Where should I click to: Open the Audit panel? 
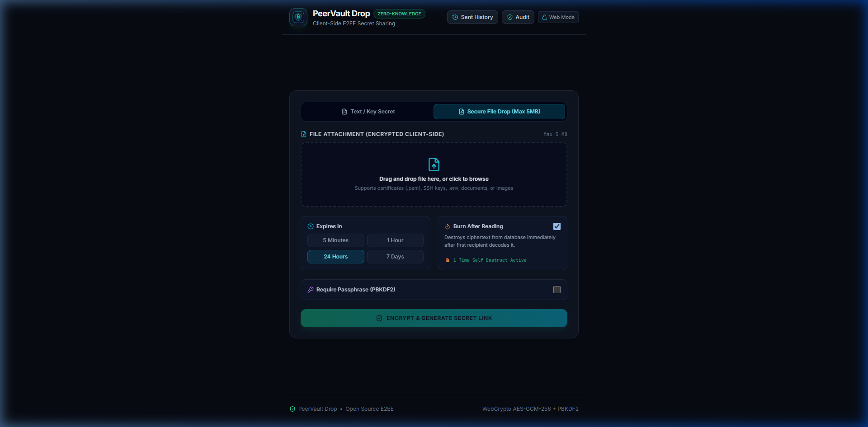[x=518, y=17]
